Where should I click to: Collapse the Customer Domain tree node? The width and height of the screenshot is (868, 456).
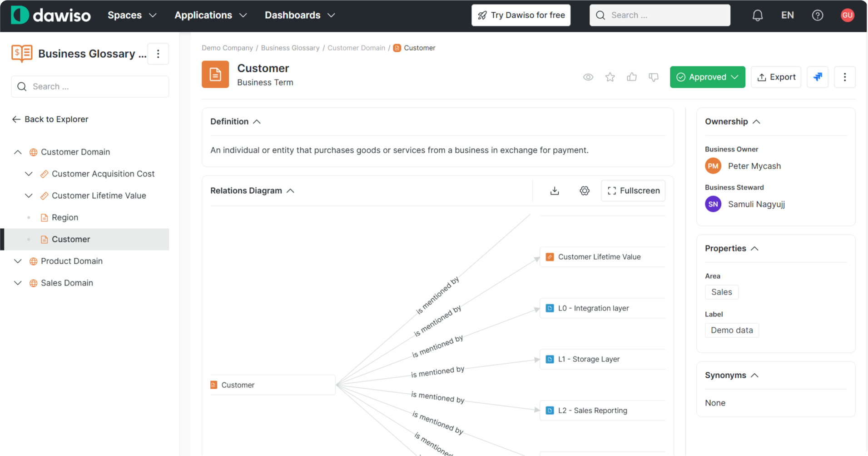18,152
